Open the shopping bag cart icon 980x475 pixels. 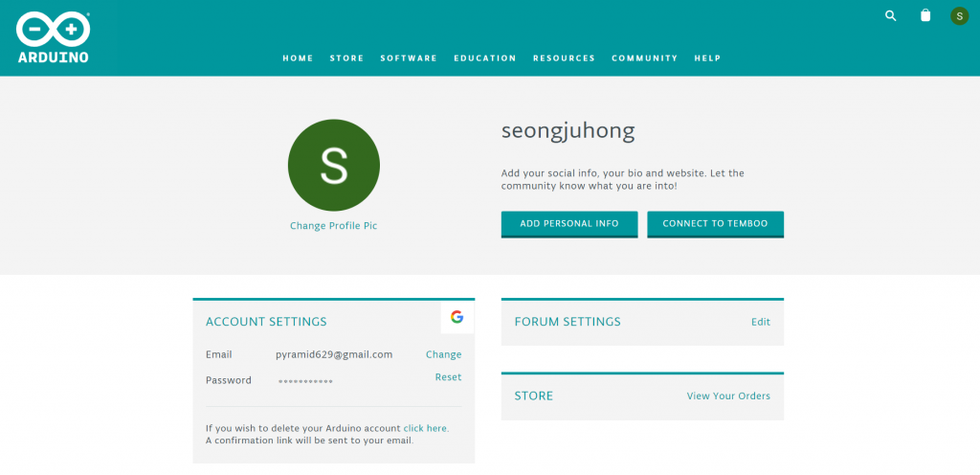point(925,15)
